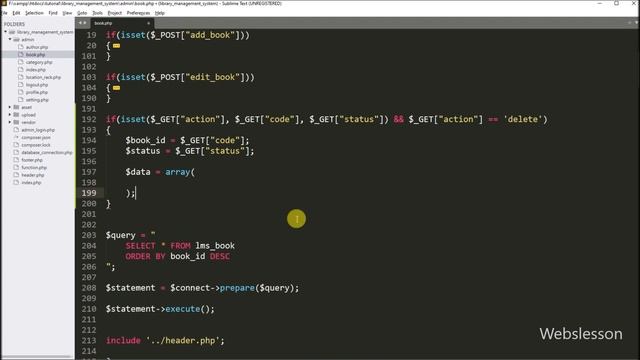
Task: Place cursor on "add_book" string
Action: coord(210,35)
